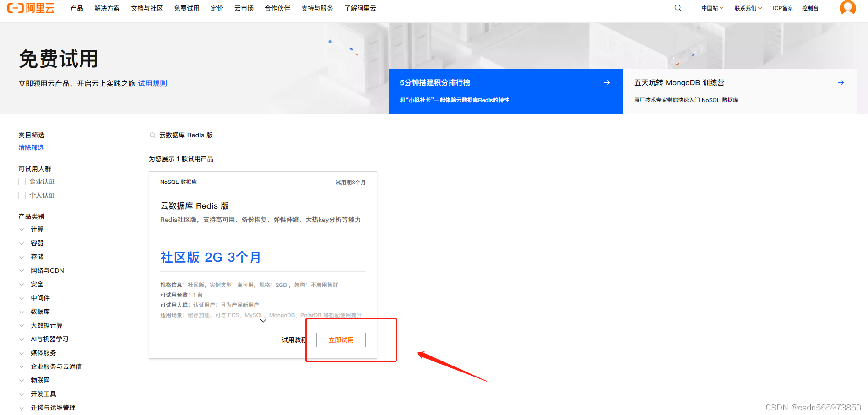The height and width of the screenshot is (415, 868).
Task: Open the 中国站 region dropdown
Action: tap(712, 8)
